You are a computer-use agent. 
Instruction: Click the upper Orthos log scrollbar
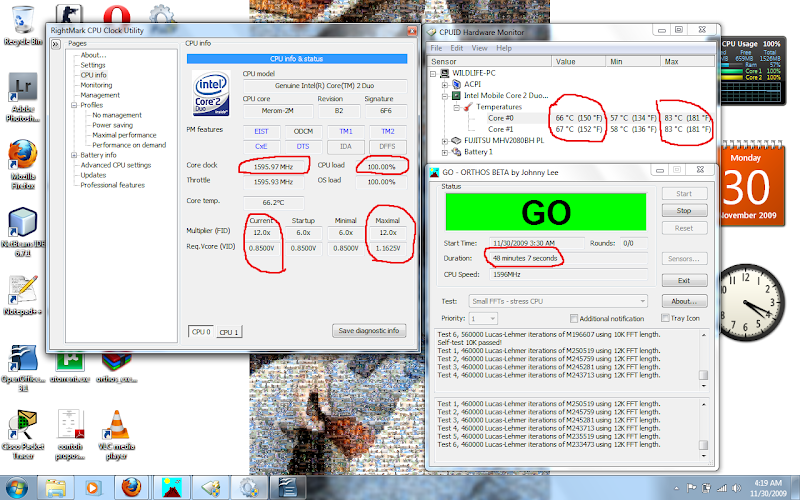[704, 360]
